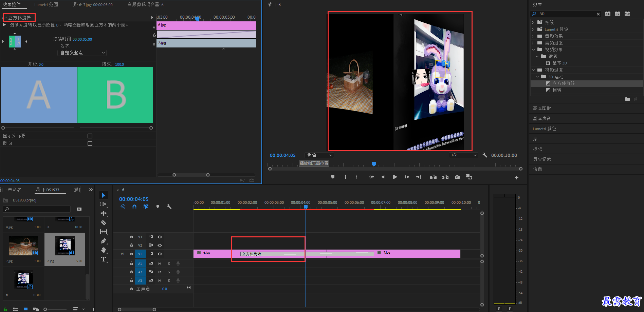
Task: Select the 立方体旋转 transition effect
Action: pos(563,83)
